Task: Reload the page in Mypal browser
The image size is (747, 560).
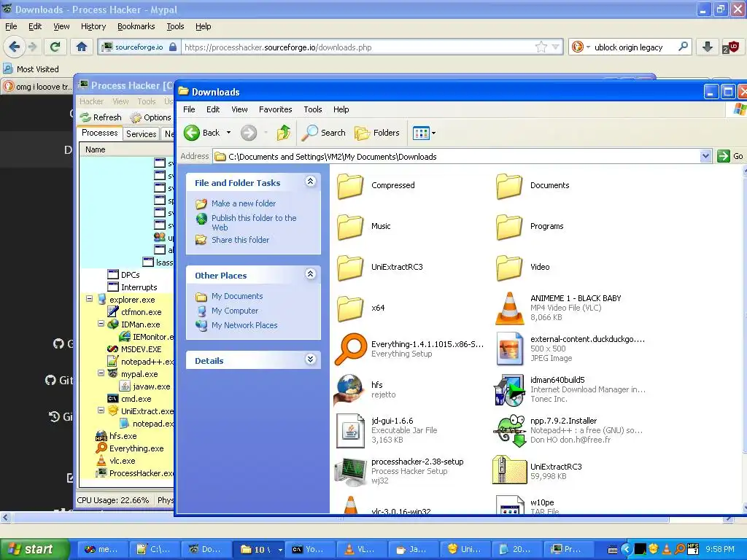Action: click(55, 47)
